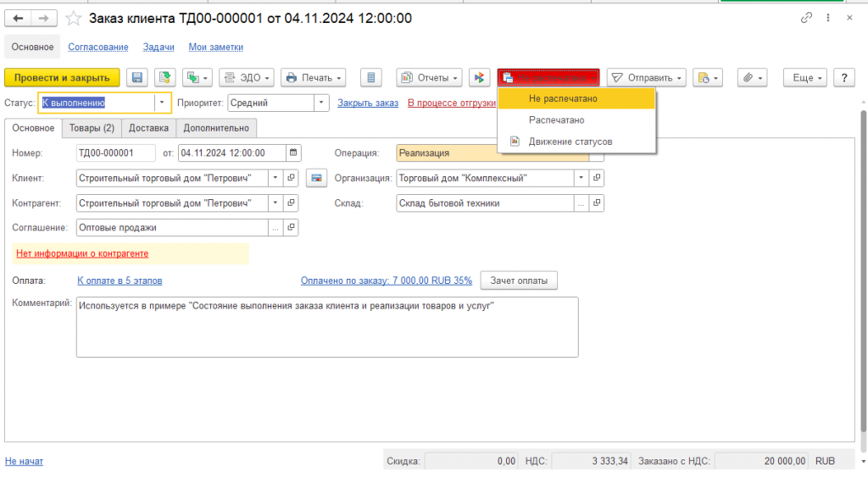
Task: Open the Клиент record with open icon
Action: 292,178
